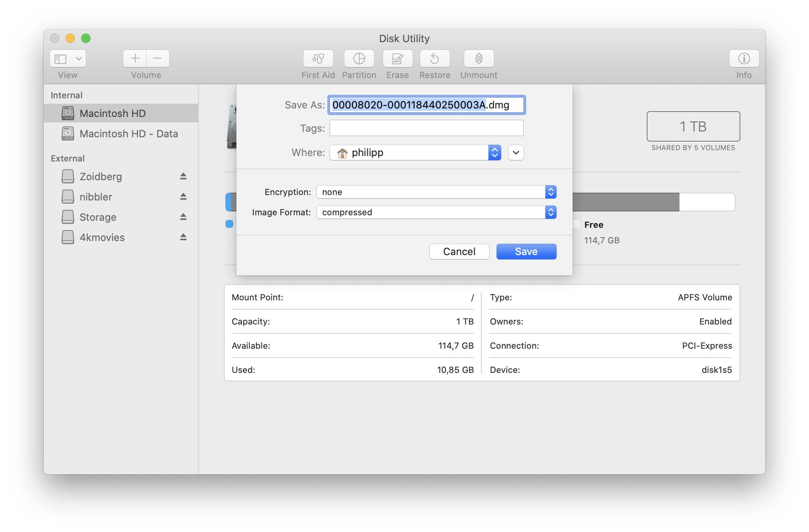Select Macintosh HD - Data volume
This screenshot has height=532, width=809.
pos(121,133)
